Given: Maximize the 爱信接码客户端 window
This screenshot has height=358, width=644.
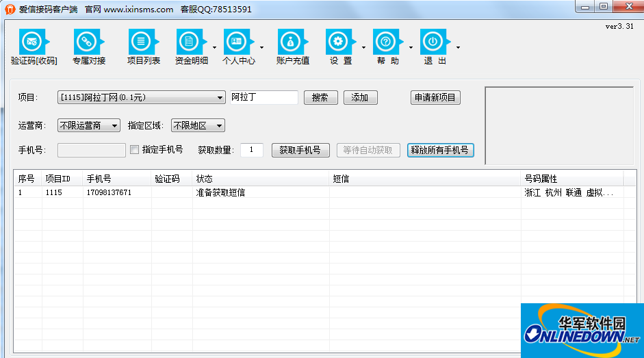Looking at the screenshot, I should [604, 7].
